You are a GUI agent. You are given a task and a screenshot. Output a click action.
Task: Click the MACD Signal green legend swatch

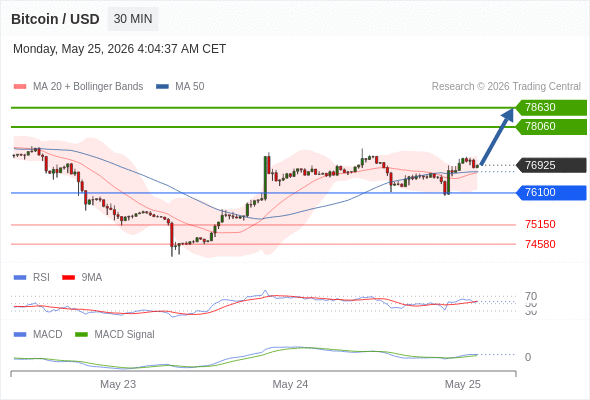[81, 334]
